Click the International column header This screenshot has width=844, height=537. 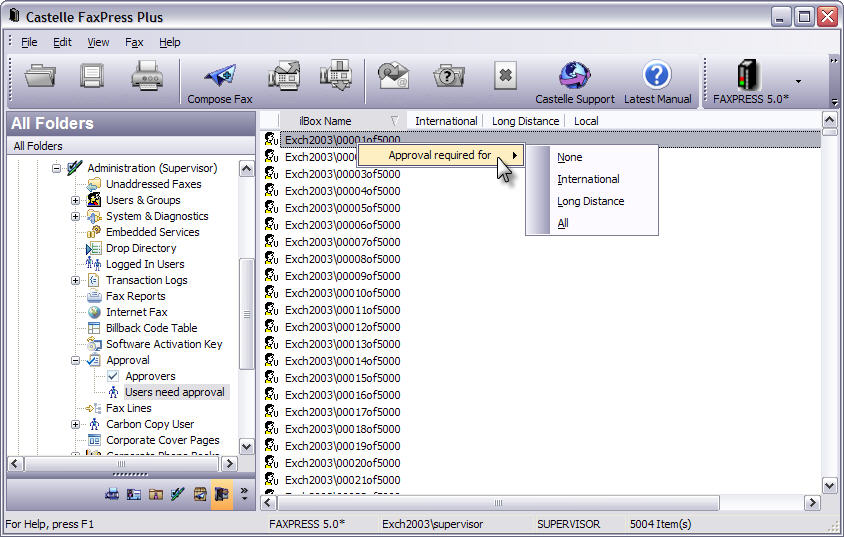tap(446, 121)
